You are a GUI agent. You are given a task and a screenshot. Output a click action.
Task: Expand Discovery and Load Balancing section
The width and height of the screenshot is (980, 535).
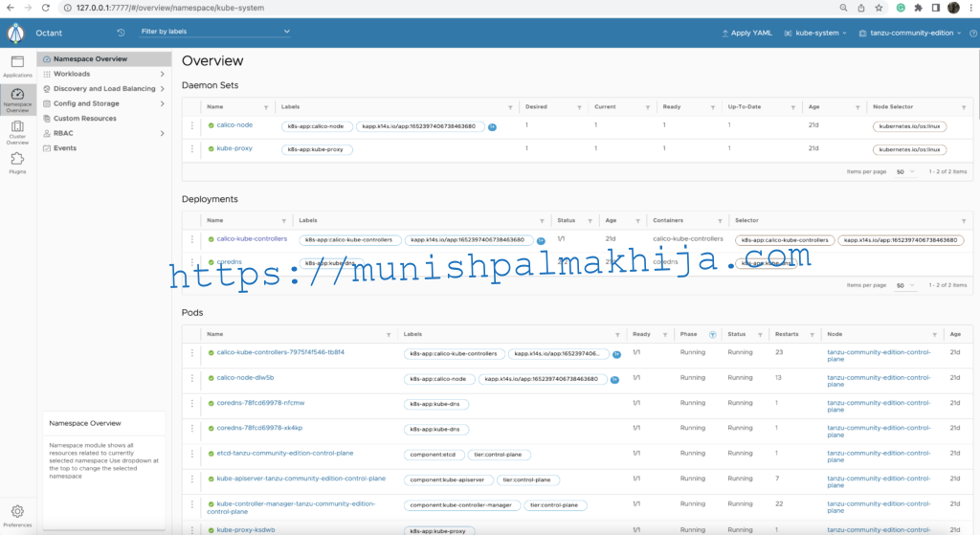pos(103,89)
